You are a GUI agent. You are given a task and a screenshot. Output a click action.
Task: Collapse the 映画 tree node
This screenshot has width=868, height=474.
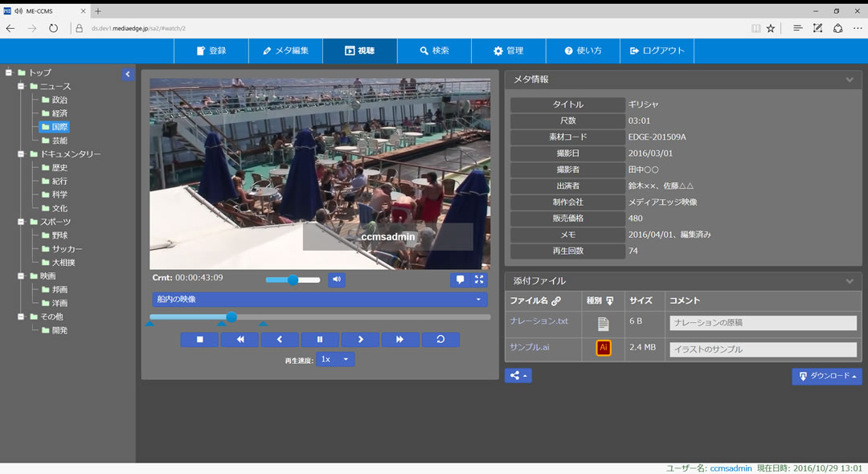[x=21, y=276]
